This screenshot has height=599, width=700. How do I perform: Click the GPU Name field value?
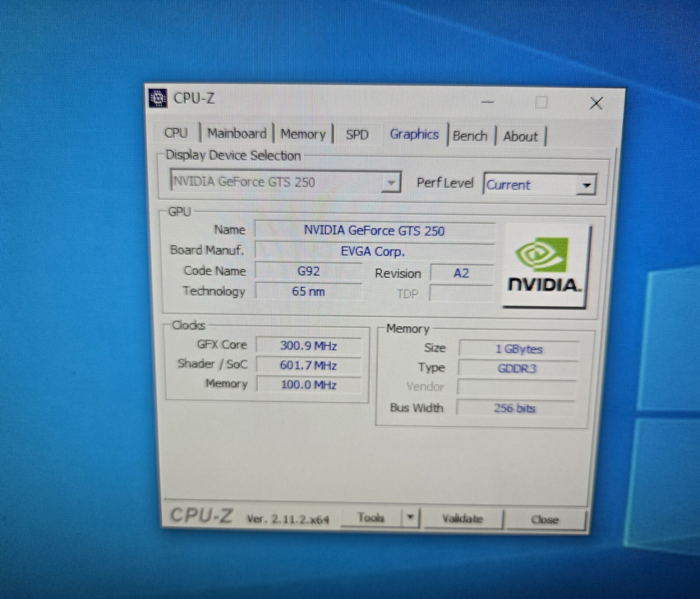tap(374, 231)
